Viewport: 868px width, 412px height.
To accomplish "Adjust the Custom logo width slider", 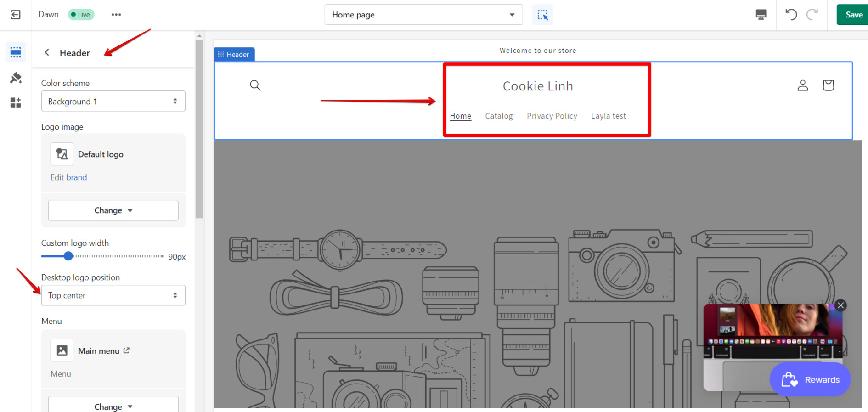I will coord(68,256).
